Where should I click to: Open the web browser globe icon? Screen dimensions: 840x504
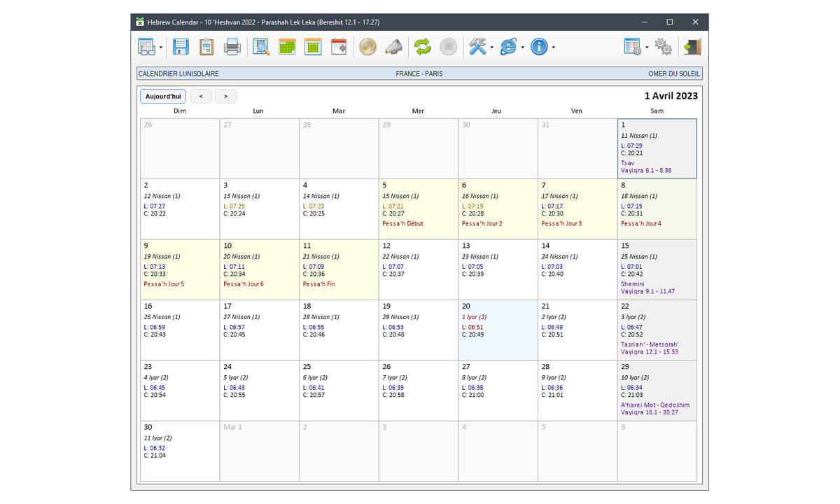click(508, 47)
